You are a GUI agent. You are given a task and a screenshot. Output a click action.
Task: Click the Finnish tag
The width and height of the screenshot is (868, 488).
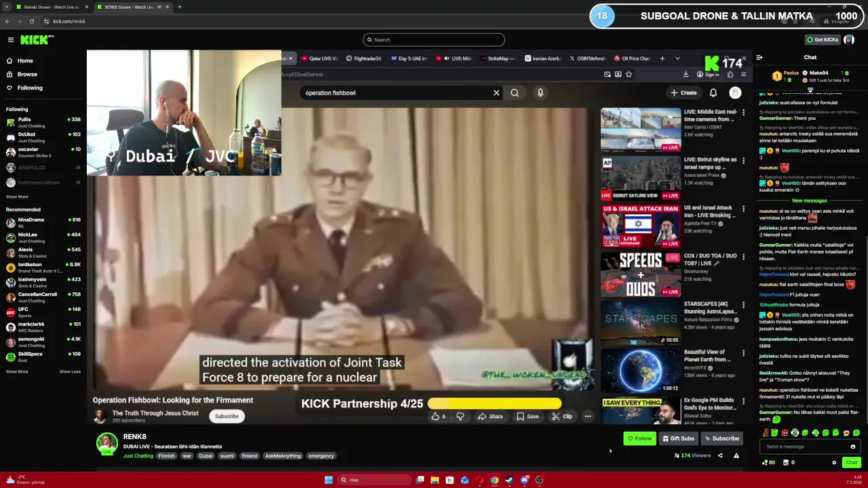(166, 456)
